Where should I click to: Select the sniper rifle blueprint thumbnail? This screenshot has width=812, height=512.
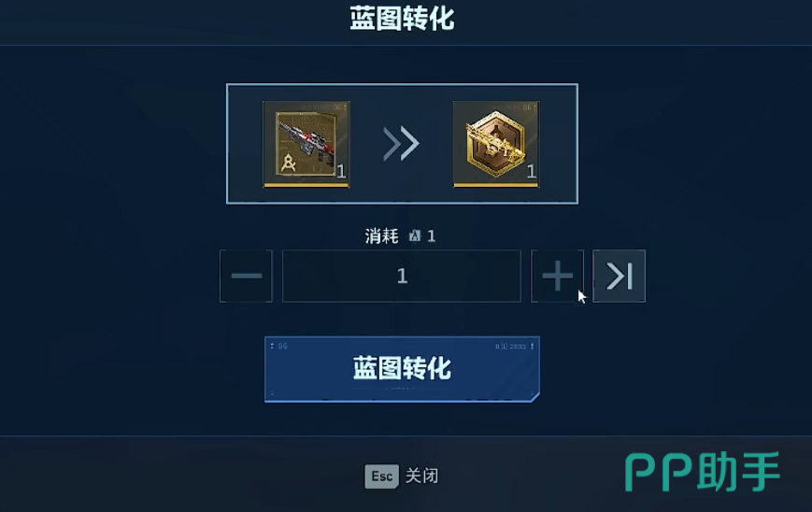[x=306, y=144]
